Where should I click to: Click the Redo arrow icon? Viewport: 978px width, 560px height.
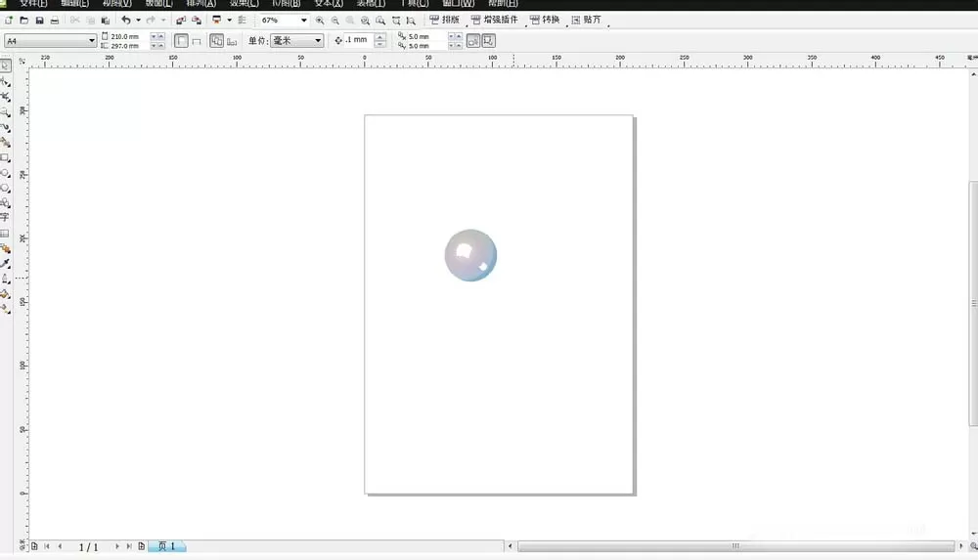(x=151, y=21)
